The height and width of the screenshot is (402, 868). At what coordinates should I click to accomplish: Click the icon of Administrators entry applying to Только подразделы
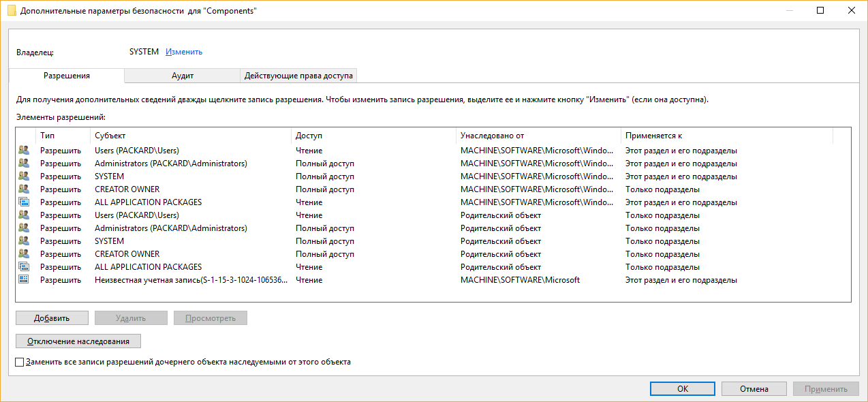24,228
